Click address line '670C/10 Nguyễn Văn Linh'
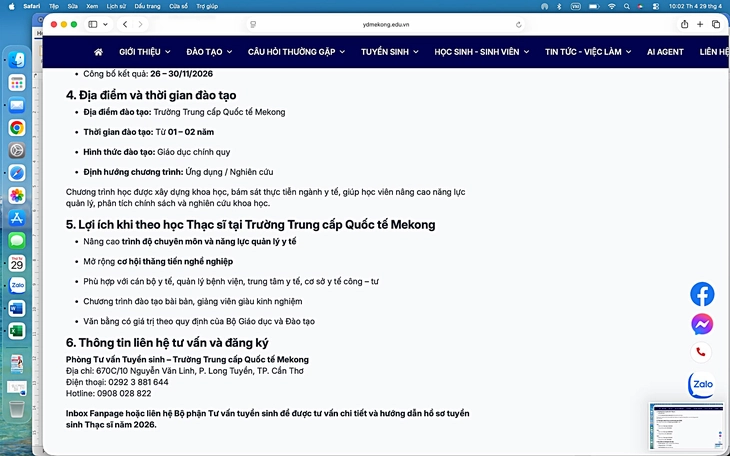This screenshot has width=730, height=456. tap(144, 371)
